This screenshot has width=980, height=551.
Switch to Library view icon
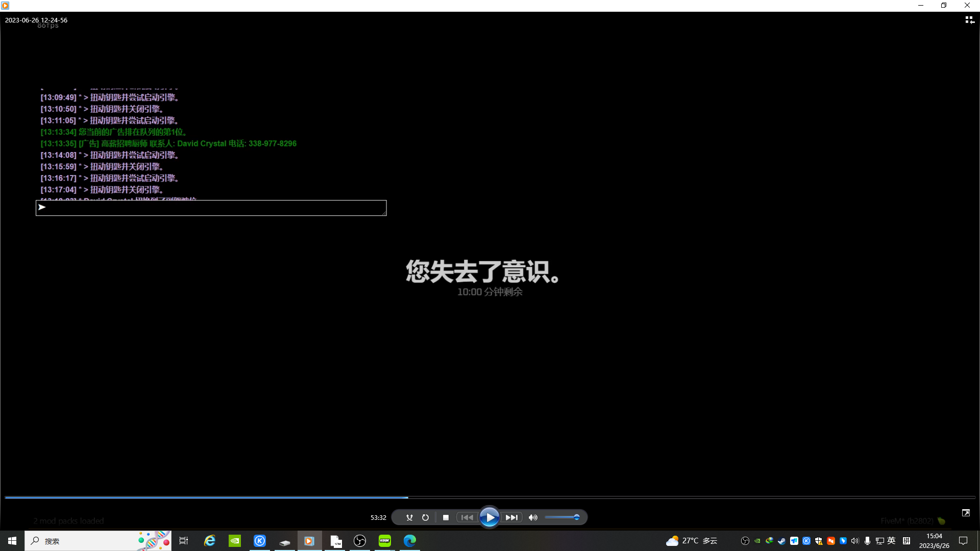pyautogui.click(x=969, y=20)
